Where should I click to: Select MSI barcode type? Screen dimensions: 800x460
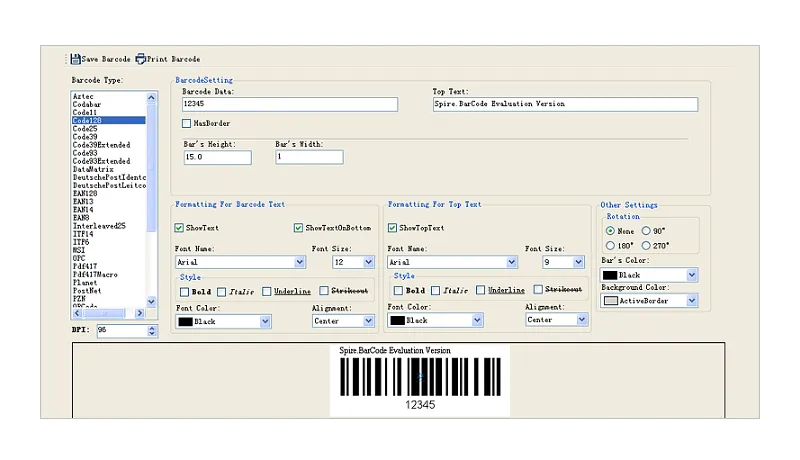pos(109,250)
